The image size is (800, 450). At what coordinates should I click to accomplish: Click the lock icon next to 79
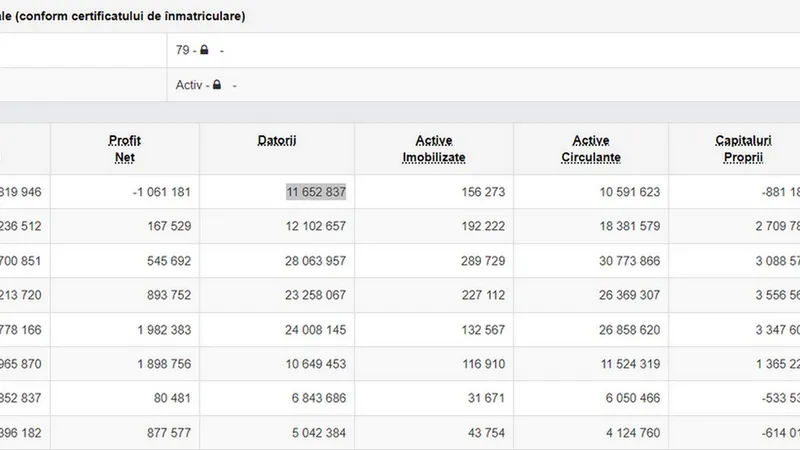(x=204, y=49)
